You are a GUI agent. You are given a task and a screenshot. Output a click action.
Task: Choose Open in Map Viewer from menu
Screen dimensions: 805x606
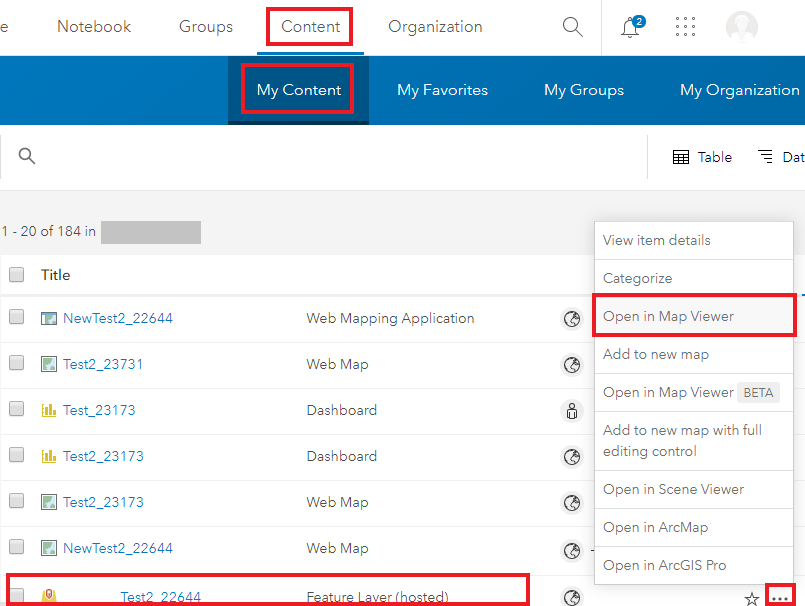tap(668, 316)
